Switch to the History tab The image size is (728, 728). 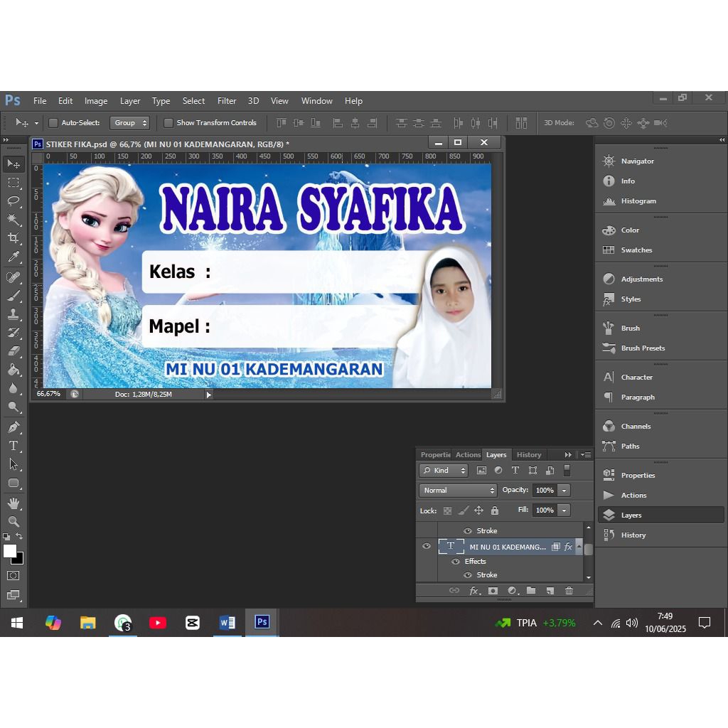529,454
